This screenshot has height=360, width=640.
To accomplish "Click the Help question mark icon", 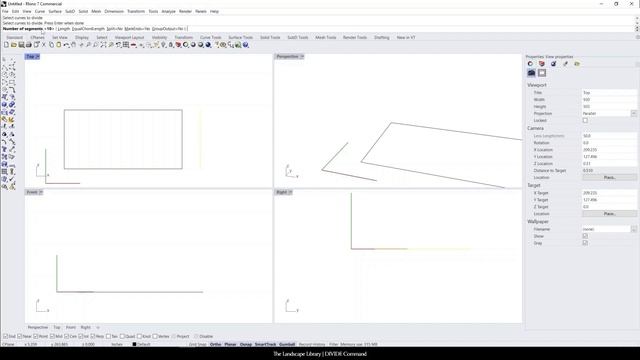I will [245, 45].
